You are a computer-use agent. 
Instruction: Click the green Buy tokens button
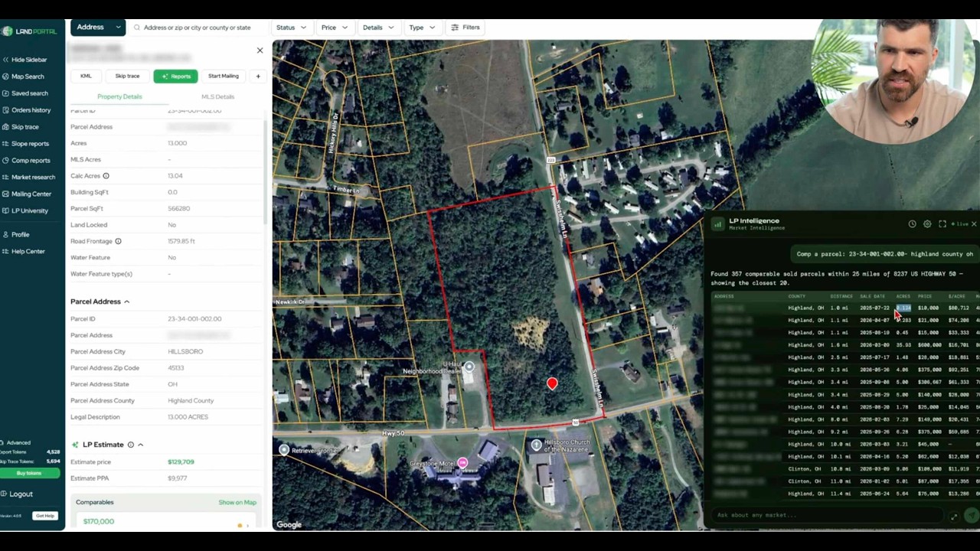point(29,473)
